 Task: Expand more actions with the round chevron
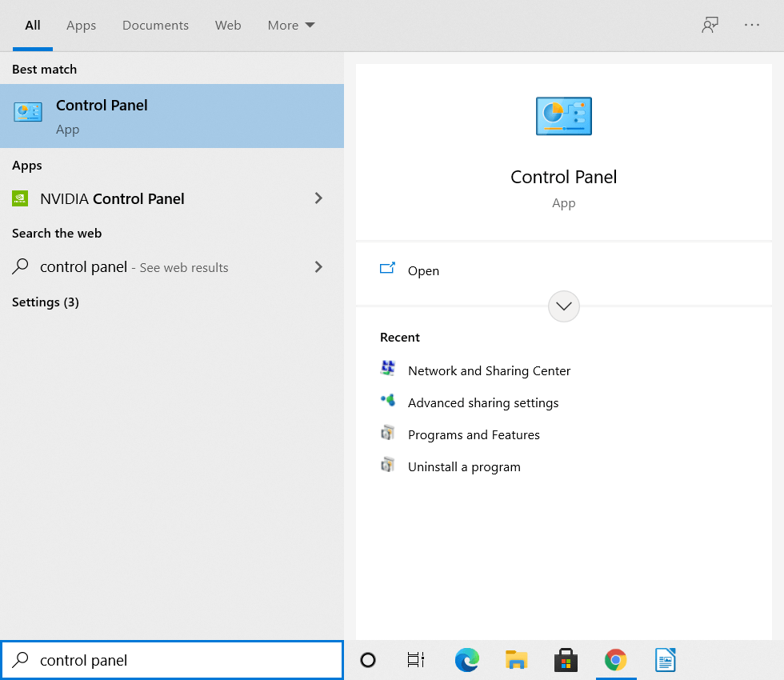click(x=563, y=306)
